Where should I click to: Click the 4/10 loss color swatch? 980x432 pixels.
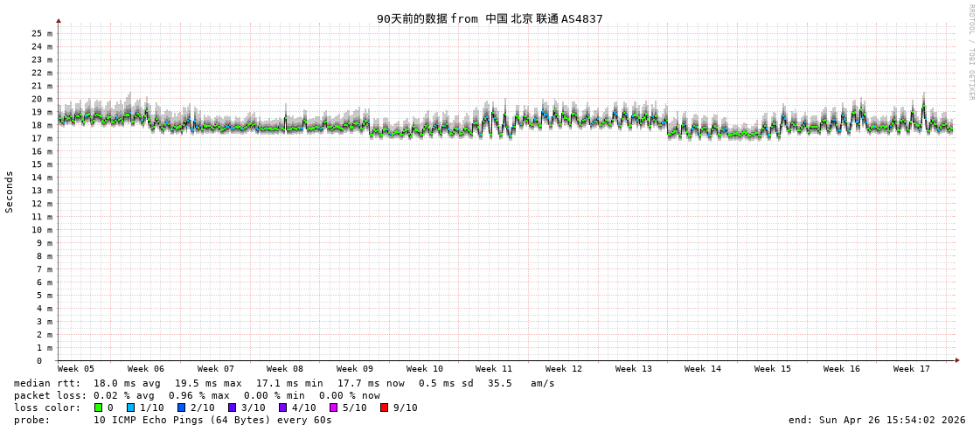(282, 408)
